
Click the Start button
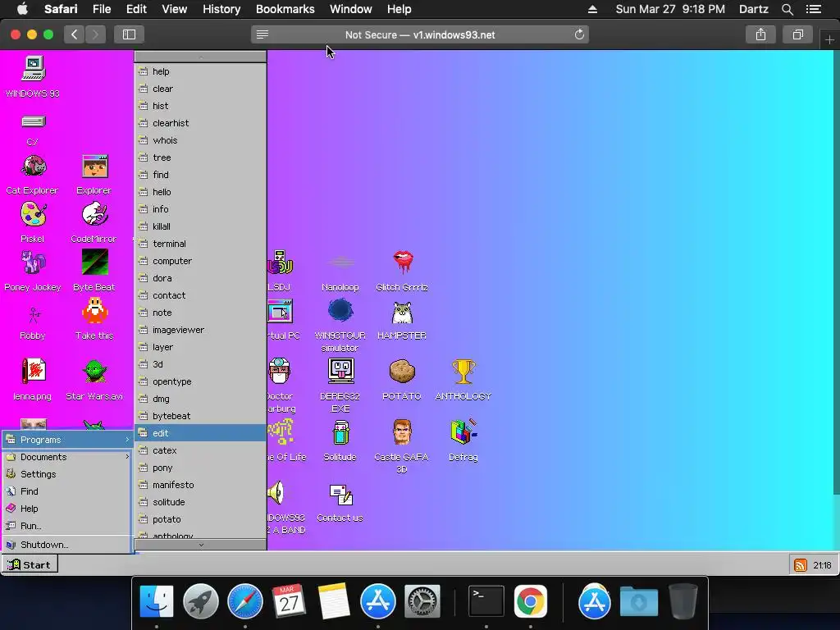(30, 564)
